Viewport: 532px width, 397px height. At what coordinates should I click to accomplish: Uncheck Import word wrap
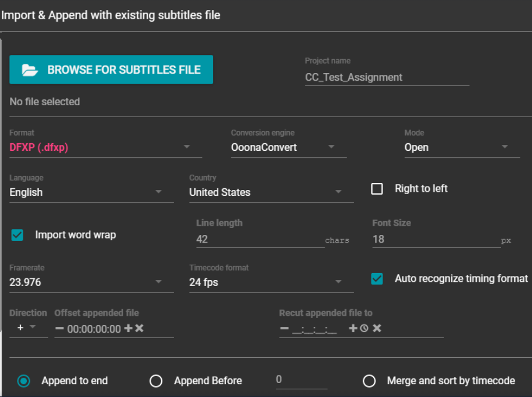[18, 235]
